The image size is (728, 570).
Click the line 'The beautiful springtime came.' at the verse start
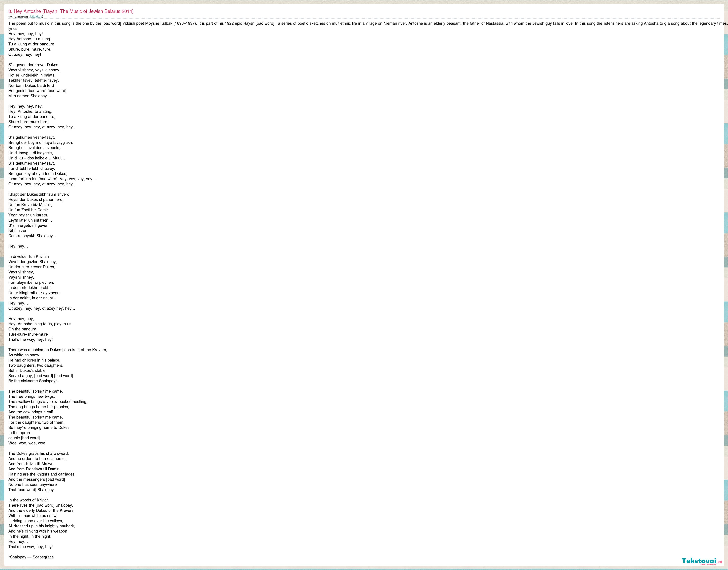35,391
